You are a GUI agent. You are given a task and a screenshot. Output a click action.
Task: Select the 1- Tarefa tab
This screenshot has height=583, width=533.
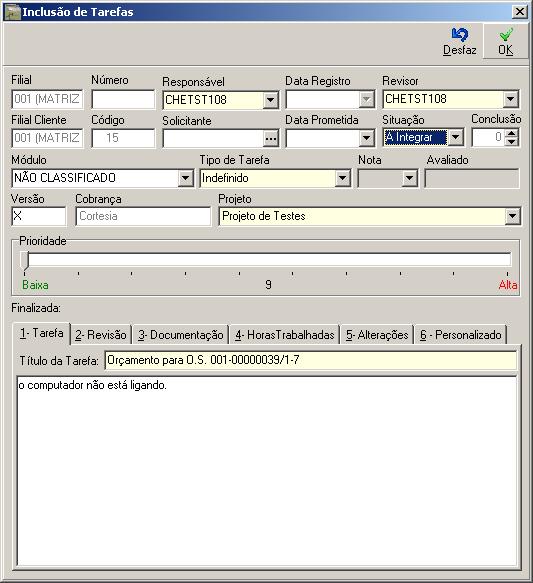point(41,333)
